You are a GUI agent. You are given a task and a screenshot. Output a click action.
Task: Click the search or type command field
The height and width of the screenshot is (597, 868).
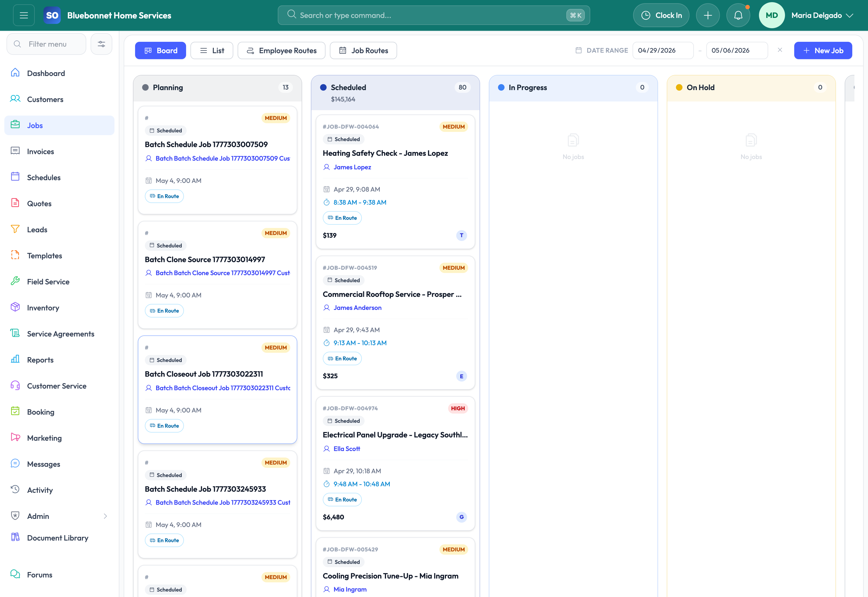tap(434, 15)
